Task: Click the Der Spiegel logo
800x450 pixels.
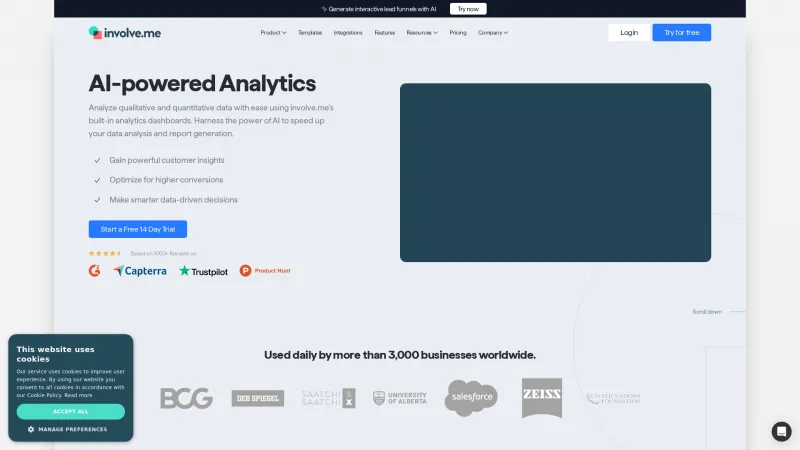Action: 258,398
